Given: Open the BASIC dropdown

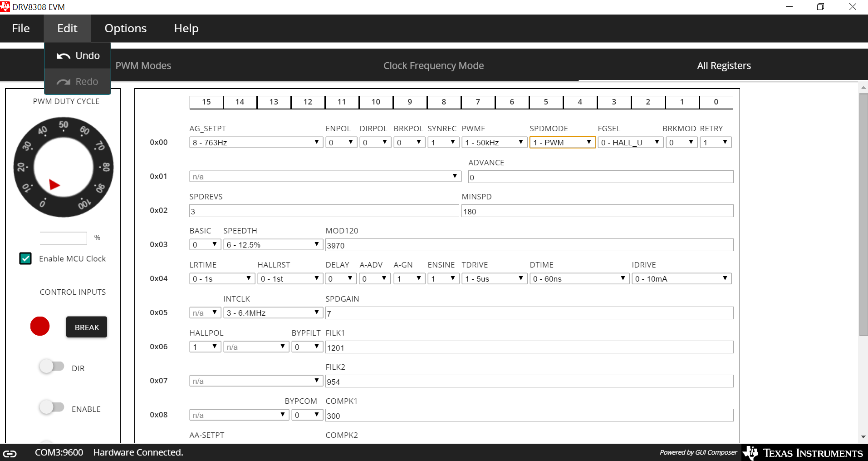Looking at the screenshot, I should click(205, 244).
